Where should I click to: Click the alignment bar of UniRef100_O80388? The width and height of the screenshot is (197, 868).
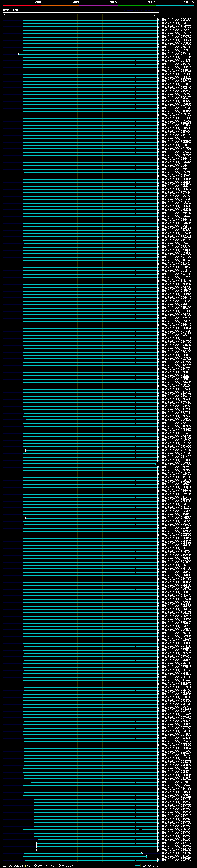(90, 464)
